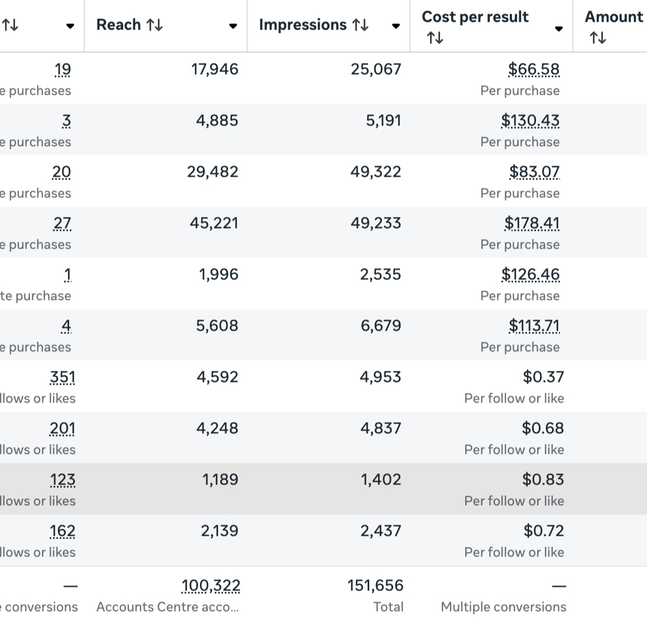647x644 pixels.
Task: Sort by Impressions column arrows
Action: point(360,25)
